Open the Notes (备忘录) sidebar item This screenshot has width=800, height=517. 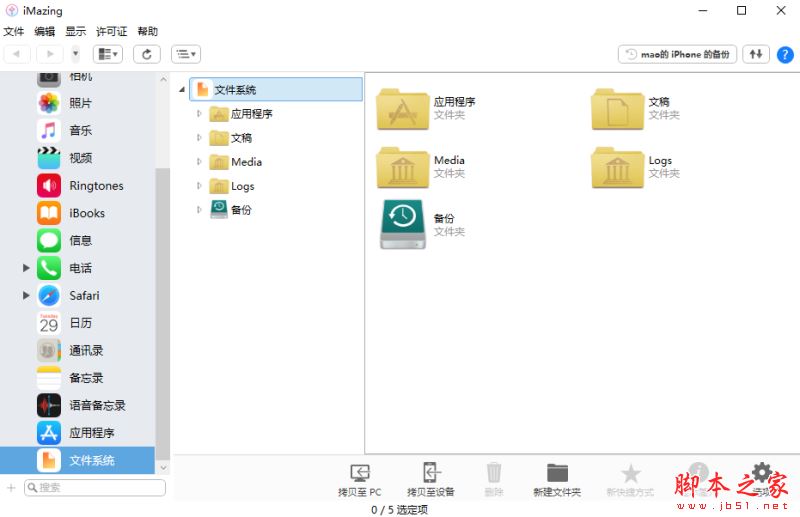point(78,378)
